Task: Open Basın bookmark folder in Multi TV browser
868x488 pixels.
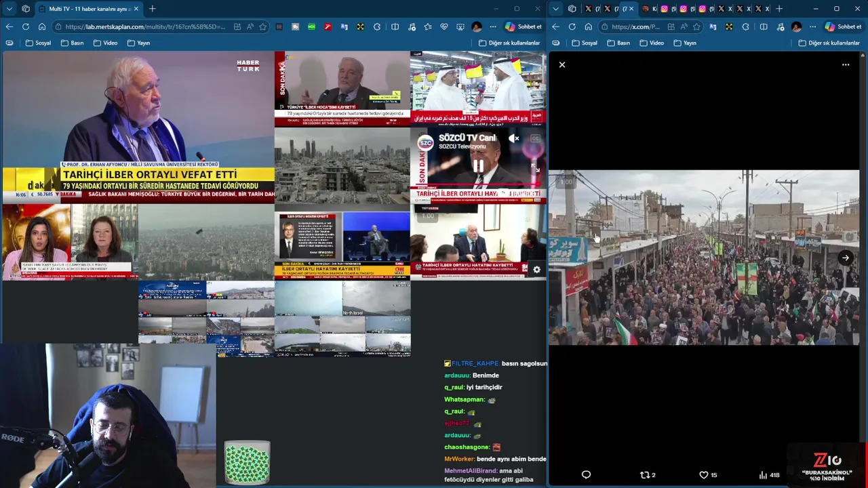Action: click(72, 43)
